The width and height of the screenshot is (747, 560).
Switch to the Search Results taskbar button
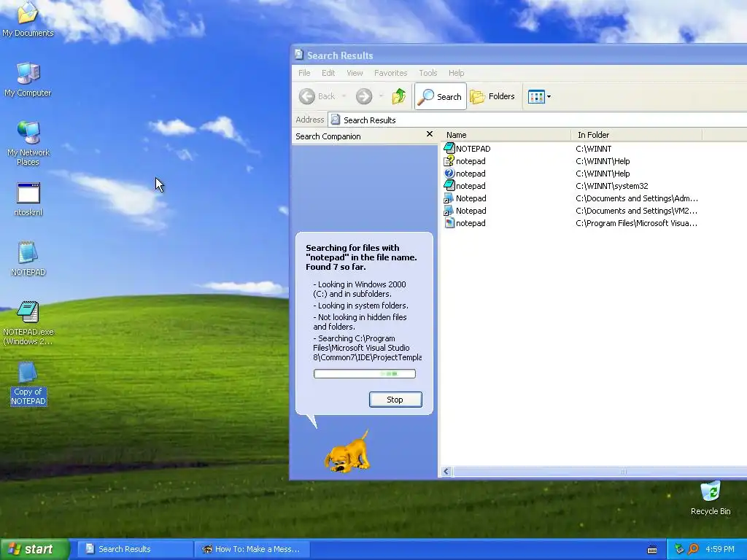(x=135, y=549)
